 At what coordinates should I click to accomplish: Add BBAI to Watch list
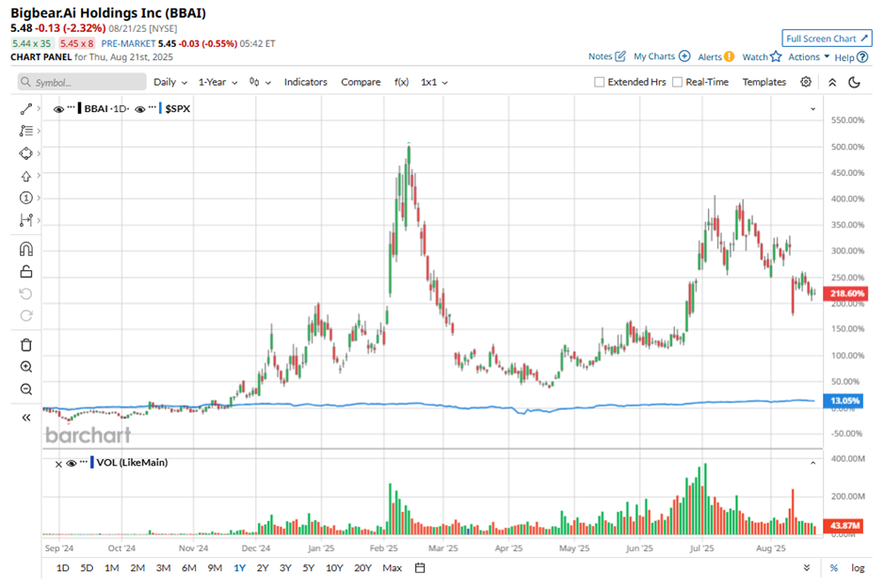762,56
